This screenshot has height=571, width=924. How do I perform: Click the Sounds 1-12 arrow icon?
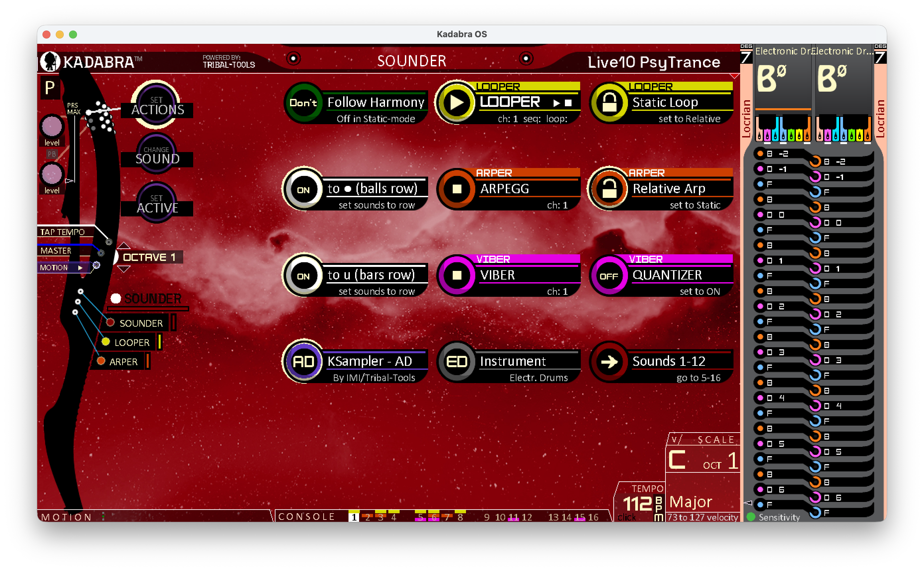pyautogui.click(x=609, y=362)
